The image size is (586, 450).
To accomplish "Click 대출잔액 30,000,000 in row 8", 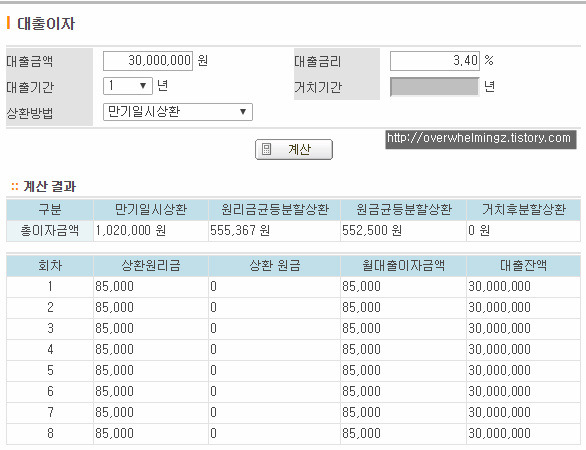I will tap(499, 434).
